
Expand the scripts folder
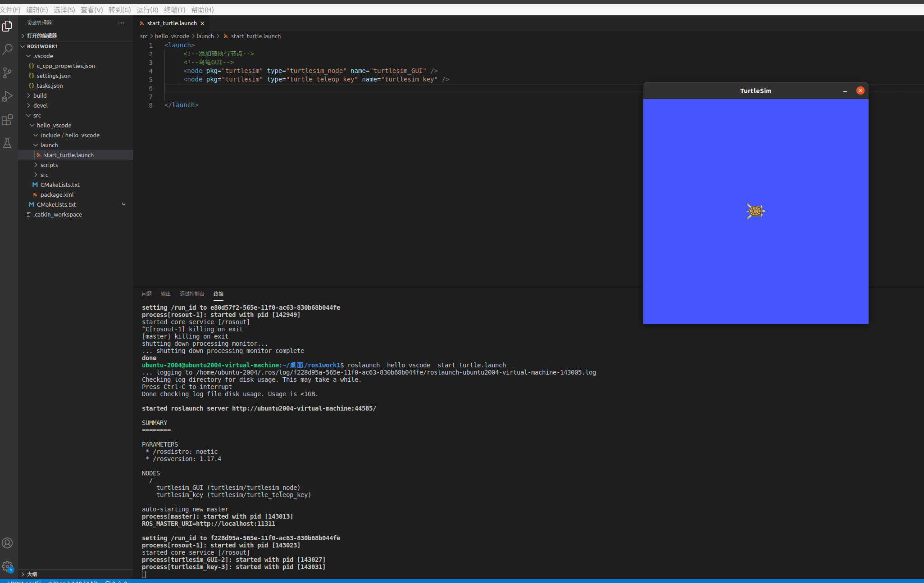pyautogui.click(x=49, y=165)
